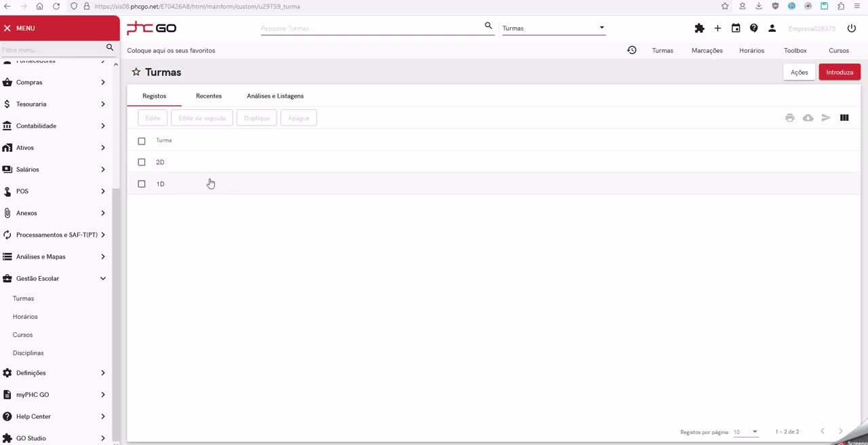
Task: Click the puzzle piece add-ons icon
Action: [699, 28]
